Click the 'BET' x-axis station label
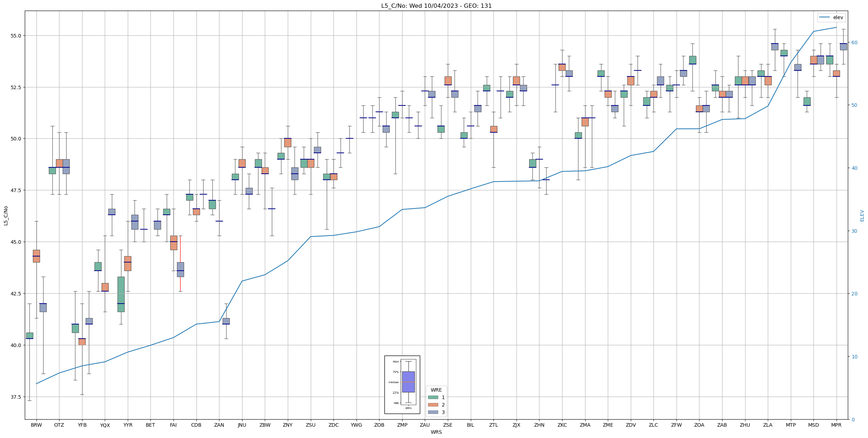This screenshot has height=438, width=868. (x=150, y=425)
